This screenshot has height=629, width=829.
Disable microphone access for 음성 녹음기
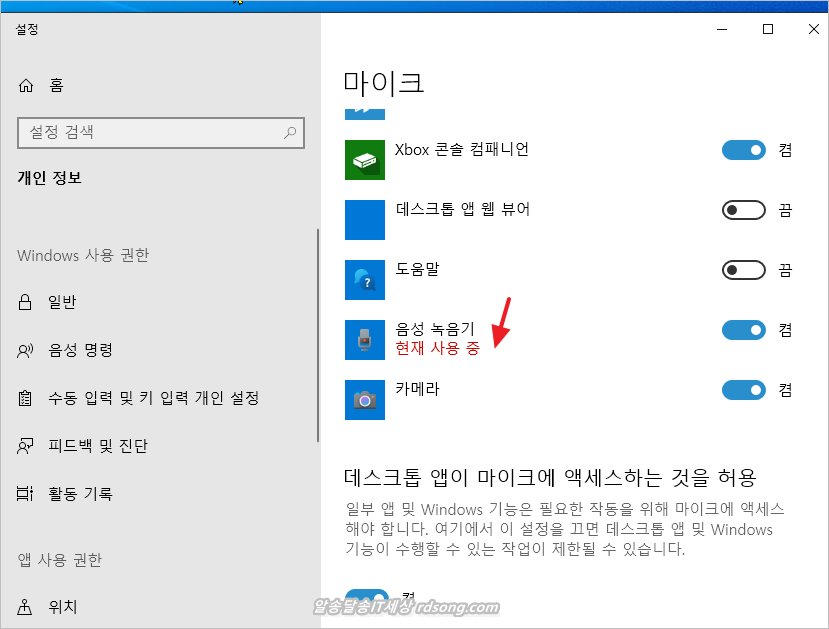click(x=743, y=330)
